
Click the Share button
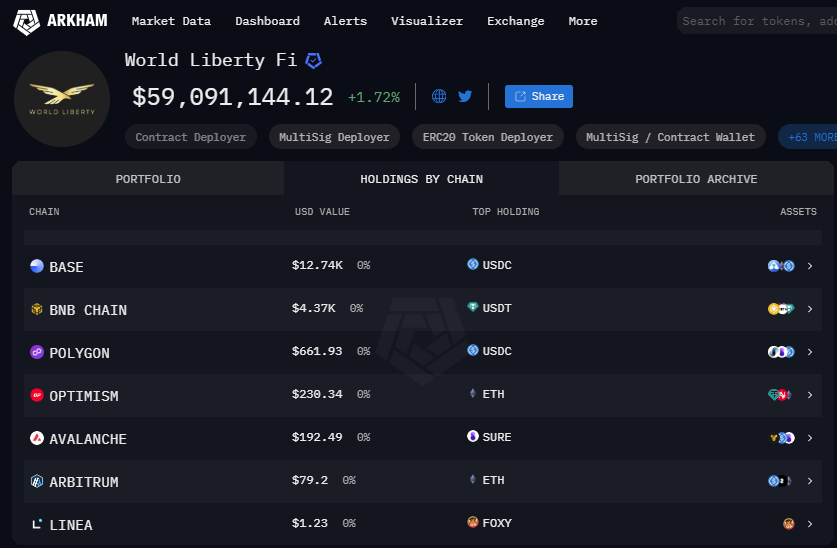(x=539, y=97)
